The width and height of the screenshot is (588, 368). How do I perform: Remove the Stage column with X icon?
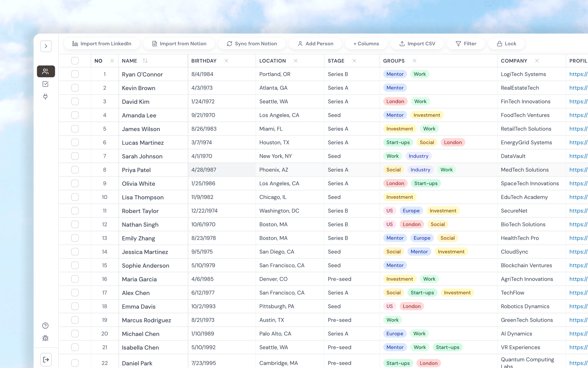point(354,61)
